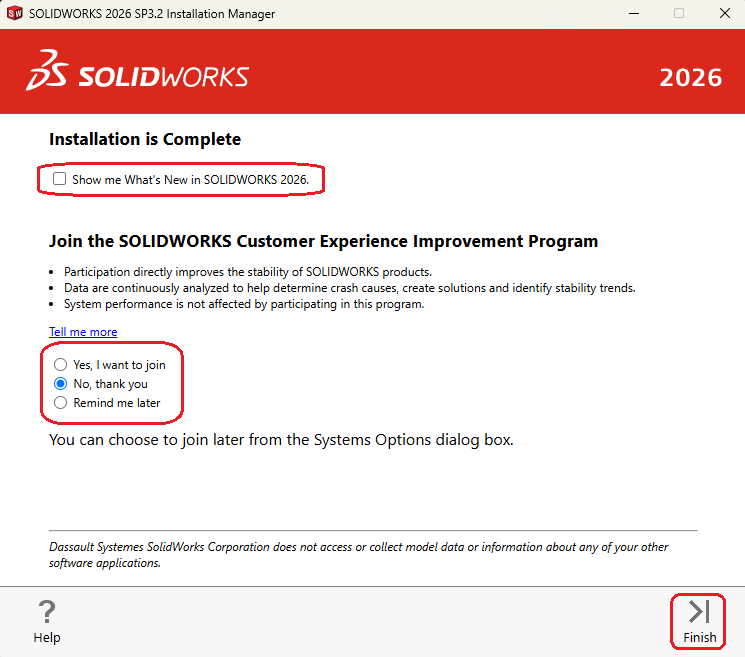Click the disabled maximize window button
The image size is (745, 657).
(679, 13)
